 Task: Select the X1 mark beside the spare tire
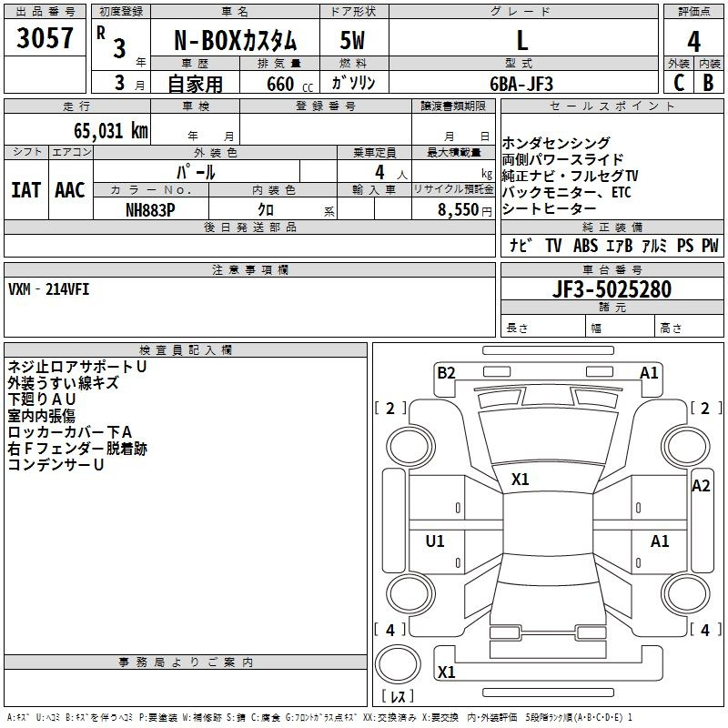tap(446, 672)
